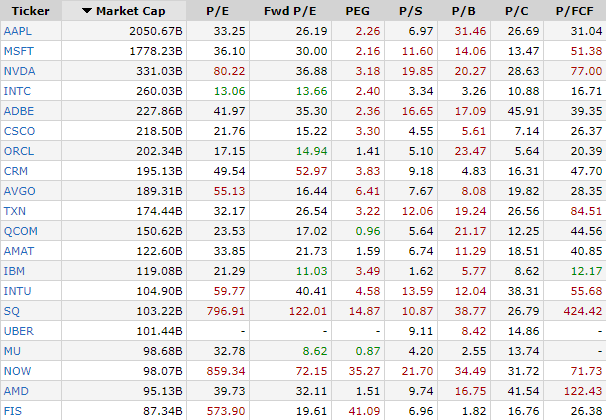606x420 pixels.
Task: Open the AMD ticker link
Action: pos(16,391)
